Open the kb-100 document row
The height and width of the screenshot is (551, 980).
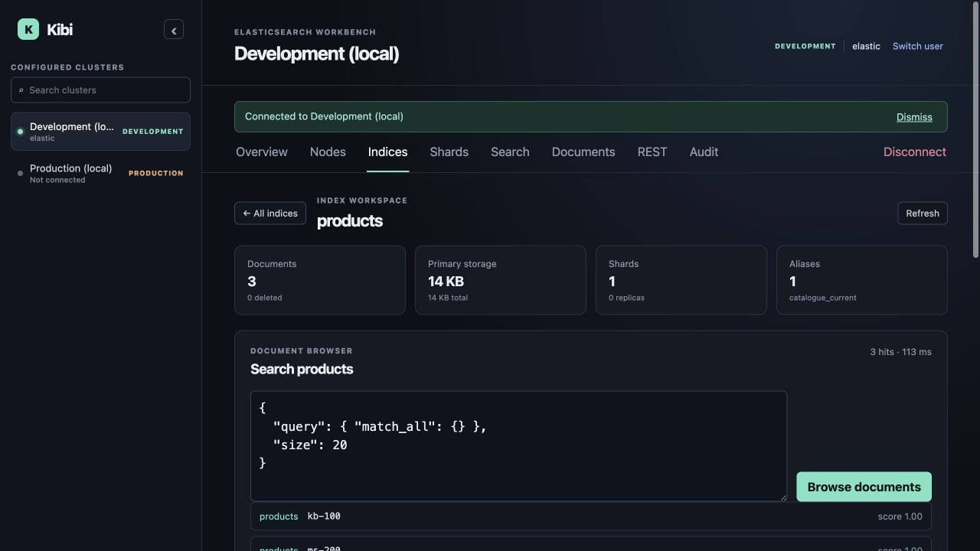(591, 517)
